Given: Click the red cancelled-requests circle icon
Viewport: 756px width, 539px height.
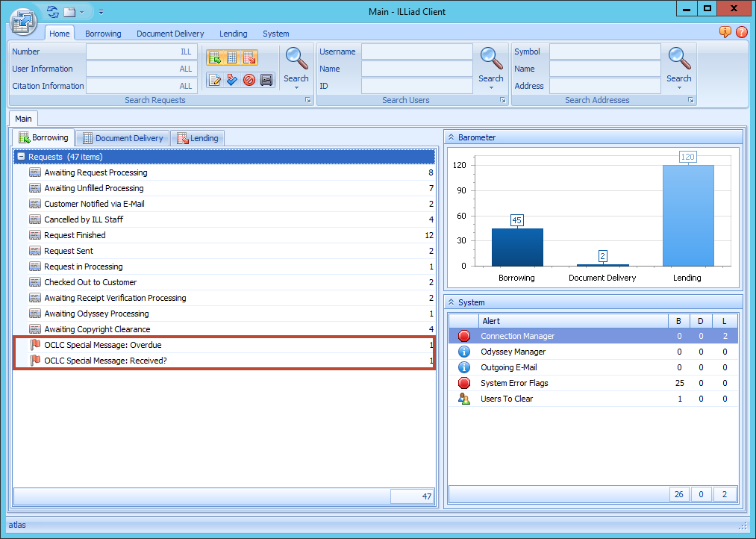Looking at the screenshot, I should tap(249, 80).
